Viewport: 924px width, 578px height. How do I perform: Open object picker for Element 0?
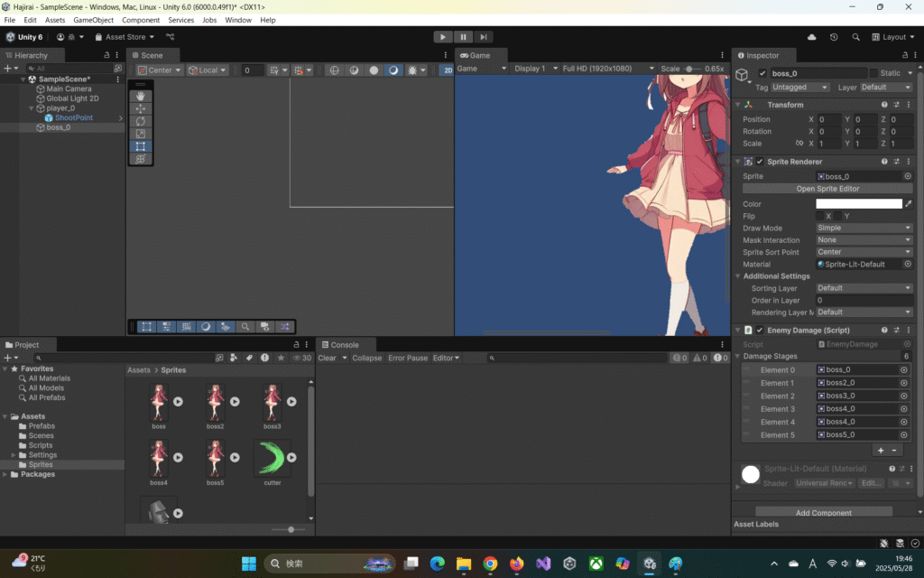[903, 369]
